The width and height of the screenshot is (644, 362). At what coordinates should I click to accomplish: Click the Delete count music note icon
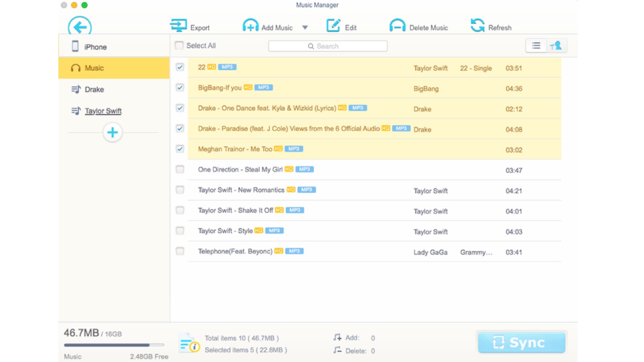click(x=337, y=350)
